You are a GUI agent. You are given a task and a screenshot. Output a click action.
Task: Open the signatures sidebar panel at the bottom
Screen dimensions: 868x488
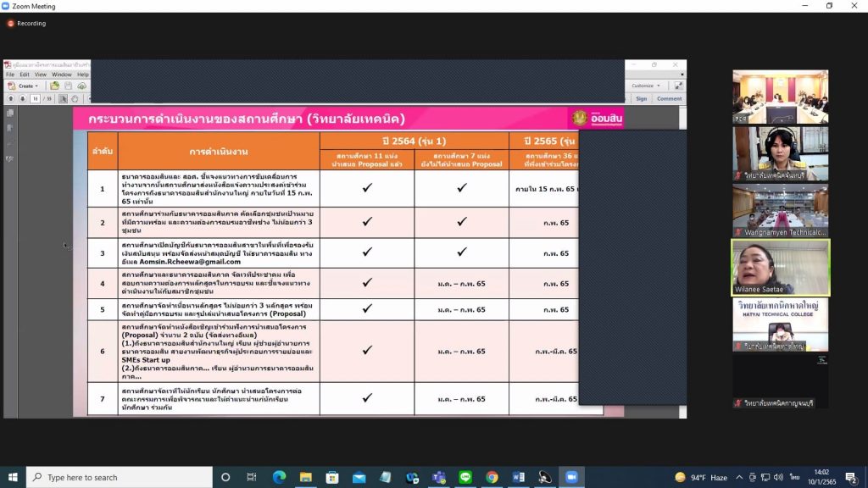point(10,158)
